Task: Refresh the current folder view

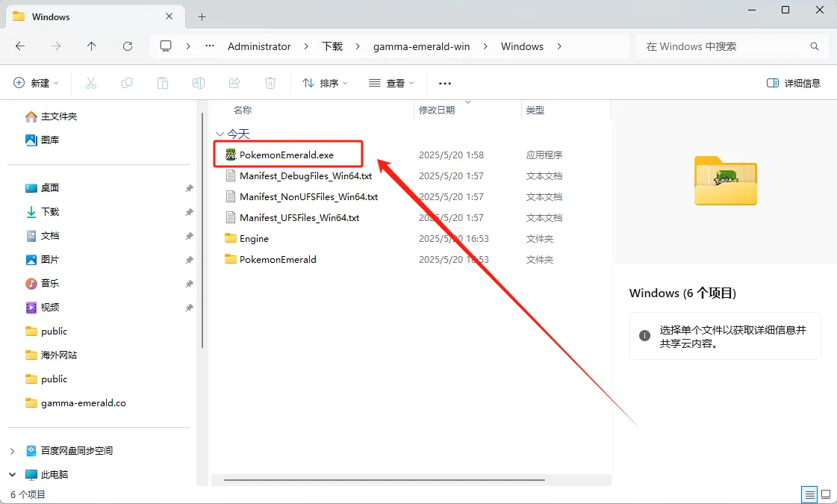Action: tap(128, 46)
